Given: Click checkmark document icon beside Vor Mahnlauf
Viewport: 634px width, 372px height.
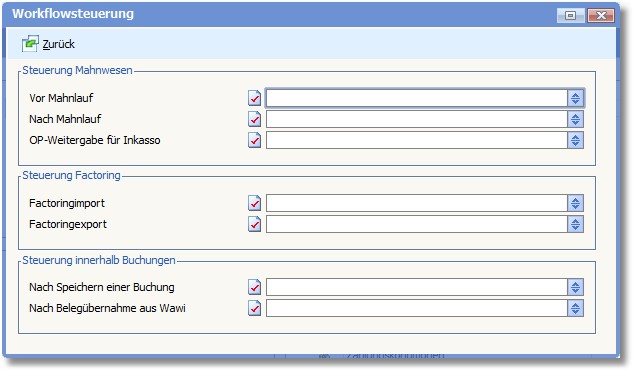Looking at the screenshot, I should (x=254, y=98).
